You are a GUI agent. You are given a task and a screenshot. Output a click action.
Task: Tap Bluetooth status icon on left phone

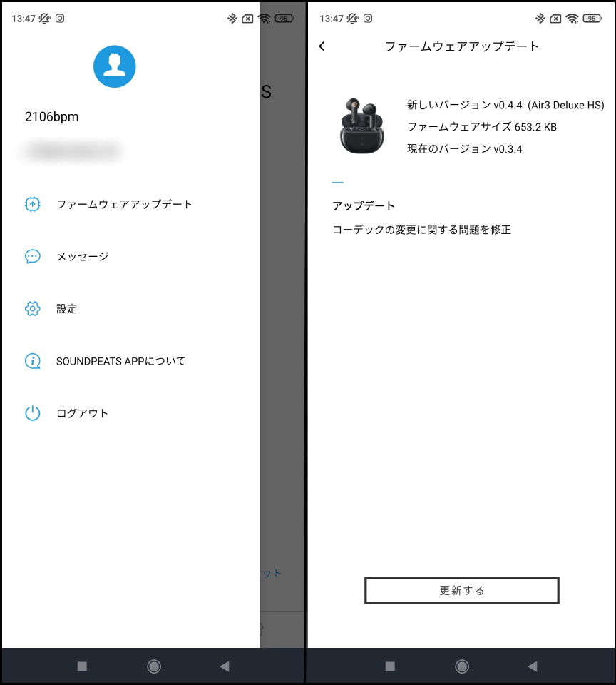click(232, 19)
